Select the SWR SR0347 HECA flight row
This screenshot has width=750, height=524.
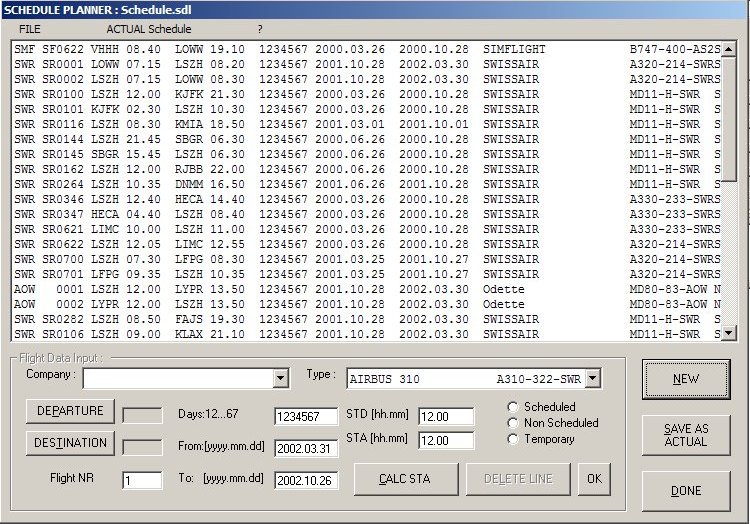367,214
